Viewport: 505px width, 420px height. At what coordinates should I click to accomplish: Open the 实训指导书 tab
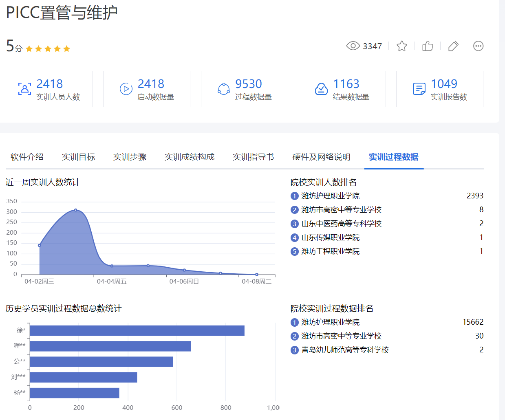[253, 157]
